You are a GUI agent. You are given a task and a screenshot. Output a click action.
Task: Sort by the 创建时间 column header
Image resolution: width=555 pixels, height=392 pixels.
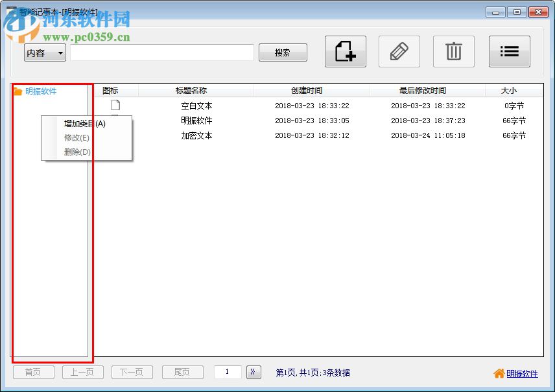[x=306, y=90]
